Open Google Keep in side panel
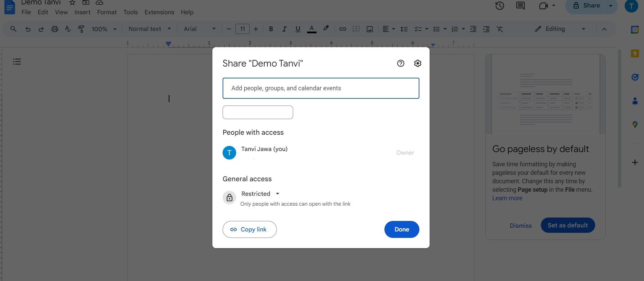Image resolution: width=644 pixels, height=281 pixels. click(x=635, y=53)
